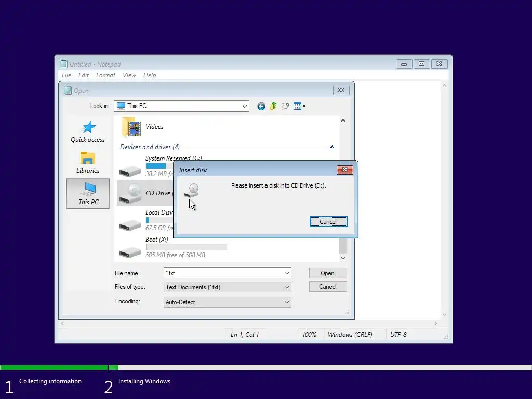This screenshot has height=399, width=532.
Task: Click Notepad horizontal scrollbar right arrow
Action: 436,324
